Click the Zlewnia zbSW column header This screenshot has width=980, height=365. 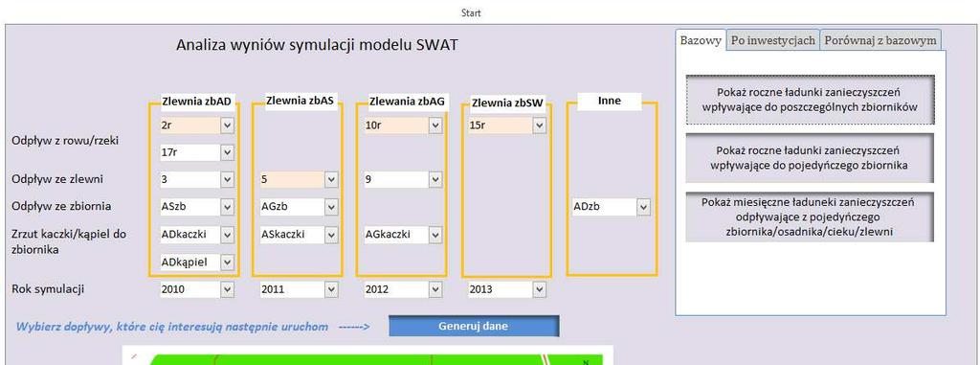[x=507, y=103]
